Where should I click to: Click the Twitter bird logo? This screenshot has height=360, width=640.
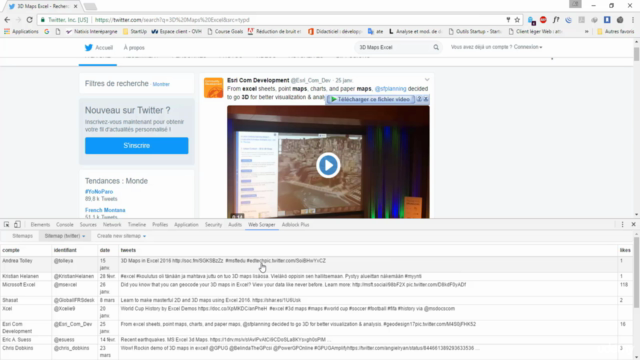tap(89, 48)
